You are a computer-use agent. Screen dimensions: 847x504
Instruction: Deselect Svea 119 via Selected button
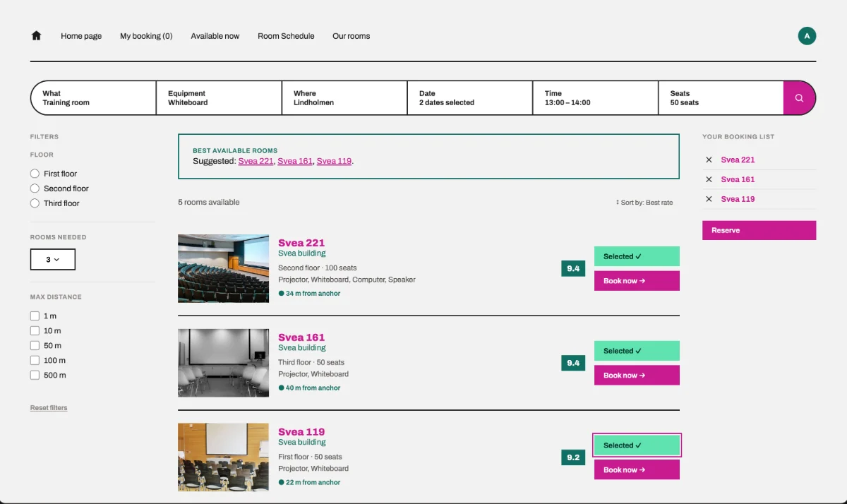coord(637,445)
